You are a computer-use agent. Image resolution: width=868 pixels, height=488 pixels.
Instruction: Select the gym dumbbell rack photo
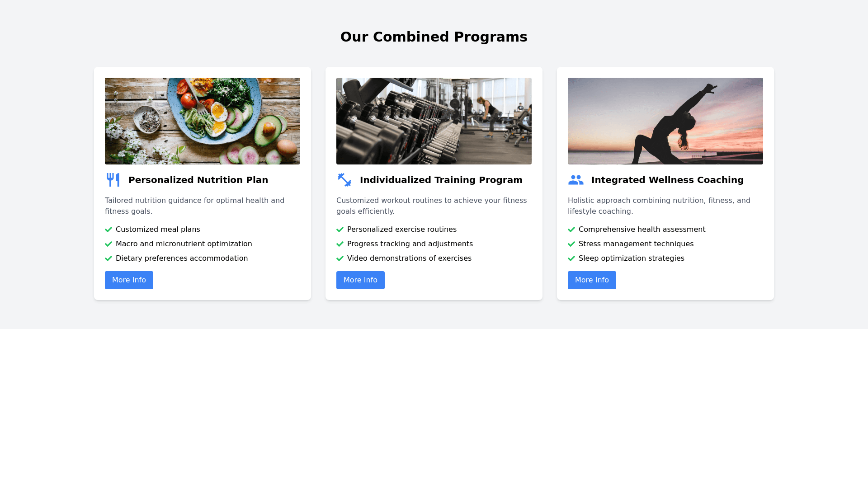[x=434, y=121]
